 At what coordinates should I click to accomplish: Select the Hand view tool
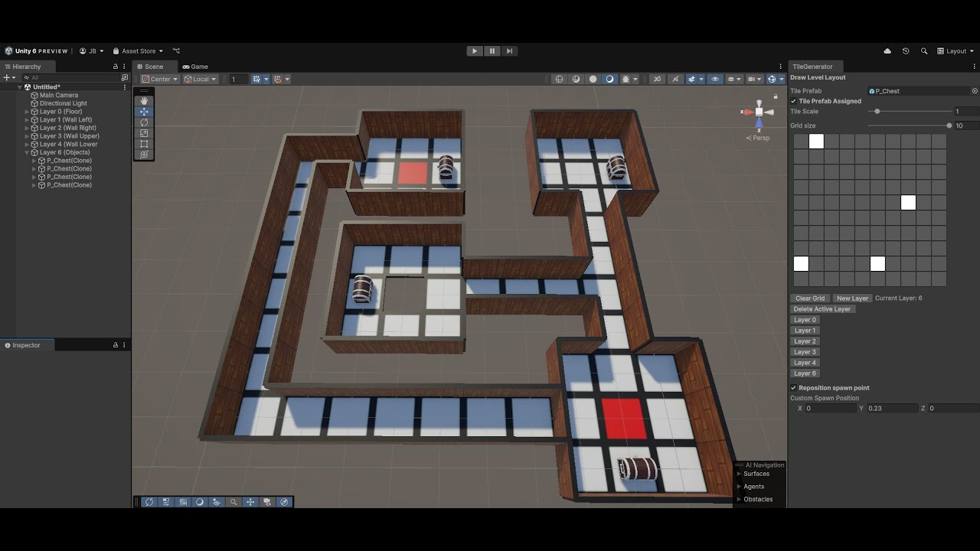144,101
